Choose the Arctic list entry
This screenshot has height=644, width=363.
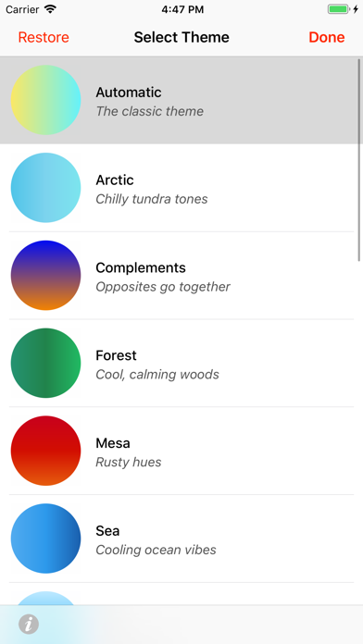point(181,188)
